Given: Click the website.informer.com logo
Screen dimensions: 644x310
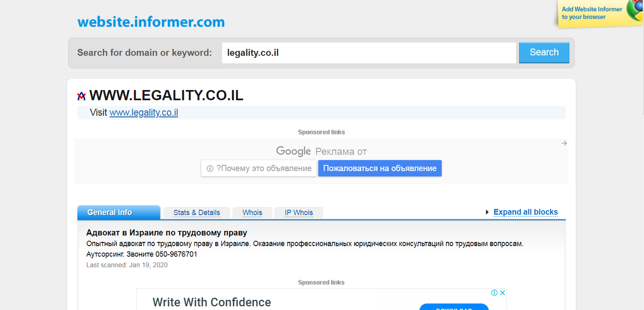Looking at the screenshot, I should [151, 22].
